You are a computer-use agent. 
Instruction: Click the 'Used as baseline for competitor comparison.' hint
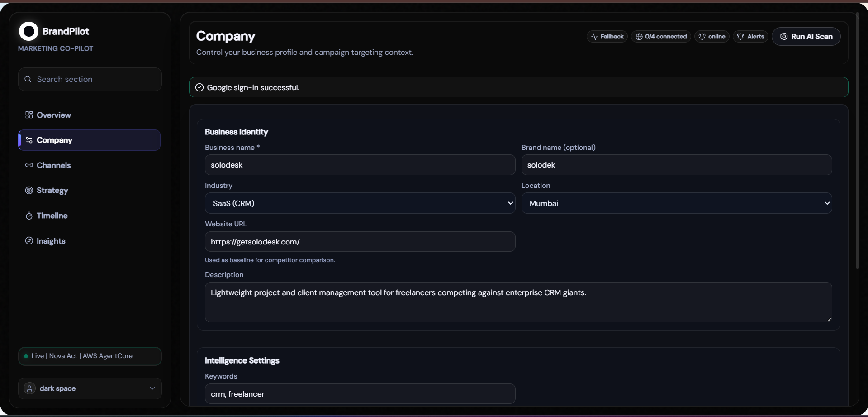pos(270,260)
